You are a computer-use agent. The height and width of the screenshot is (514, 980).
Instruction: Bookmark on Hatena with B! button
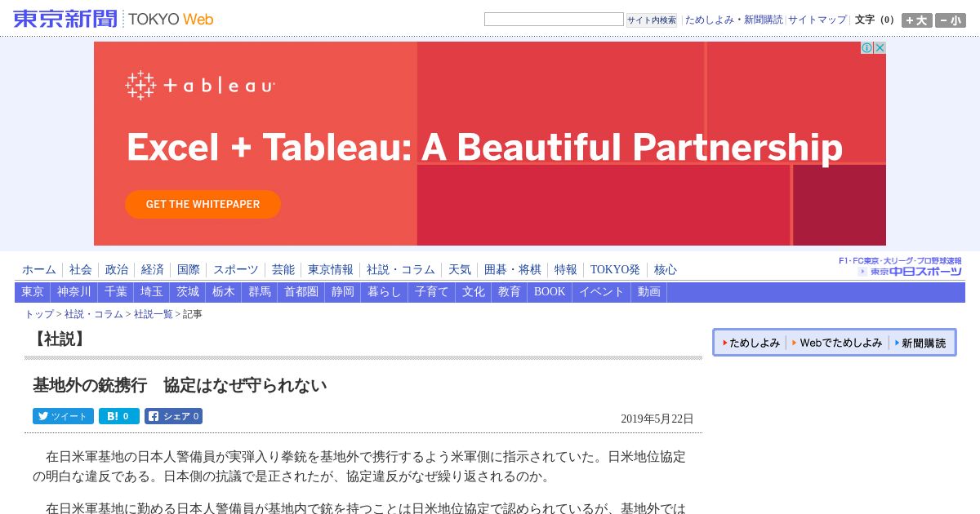[119, 416]
